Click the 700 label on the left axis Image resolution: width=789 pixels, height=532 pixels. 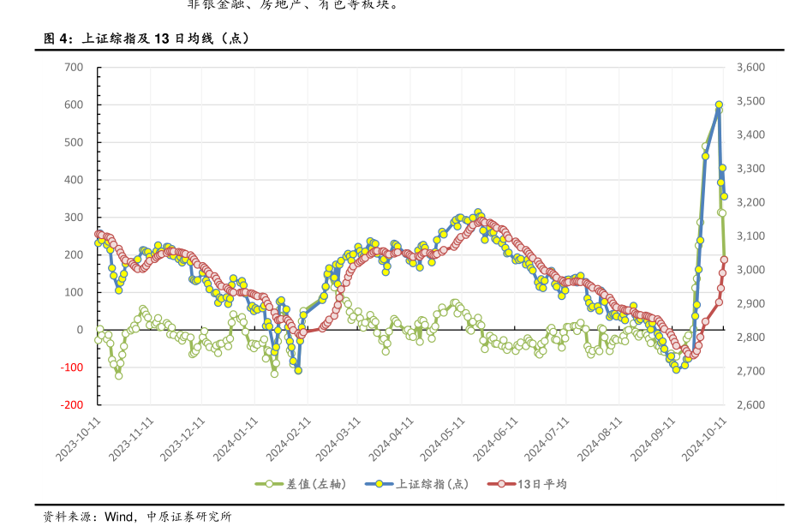tap(73, 68)
